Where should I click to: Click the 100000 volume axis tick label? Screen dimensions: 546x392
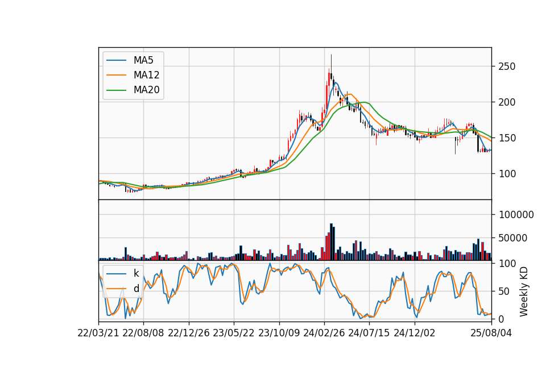tap(516, 215)
